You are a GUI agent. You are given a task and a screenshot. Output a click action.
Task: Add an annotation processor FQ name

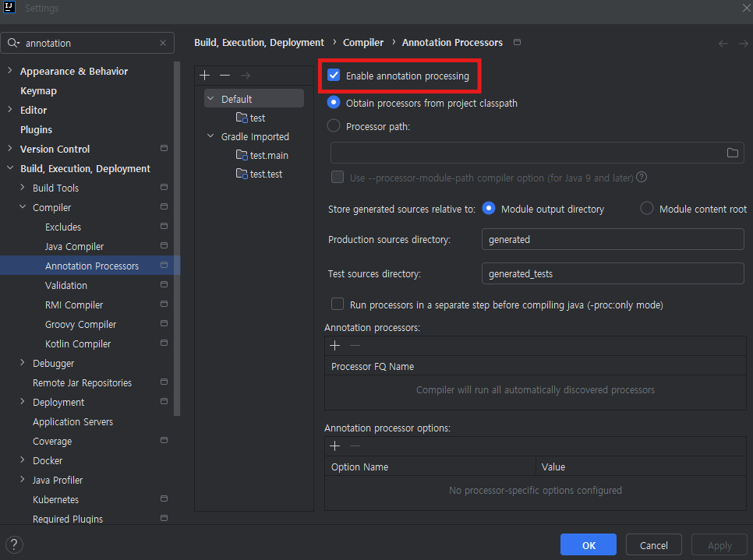pos(334,346)
